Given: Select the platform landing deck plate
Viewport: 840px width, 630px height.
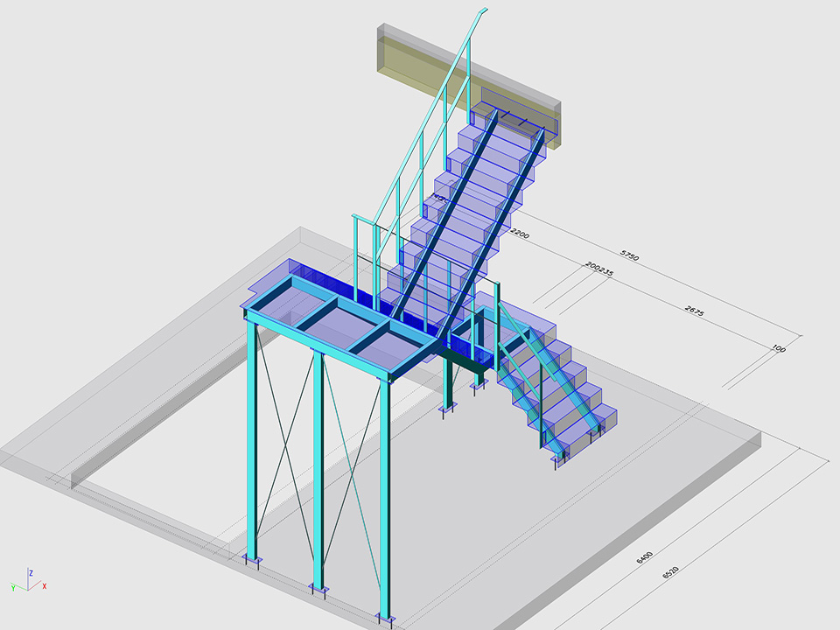Looking at the screenshot, I should pos(341,324).
